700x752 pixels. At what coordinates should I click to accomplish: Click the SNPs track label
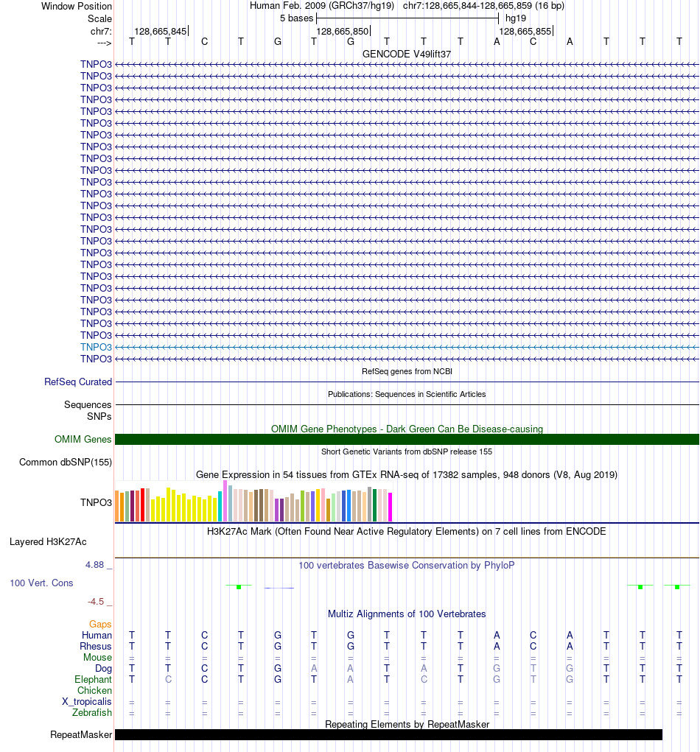pyautogui.click(x=99, y=416)
